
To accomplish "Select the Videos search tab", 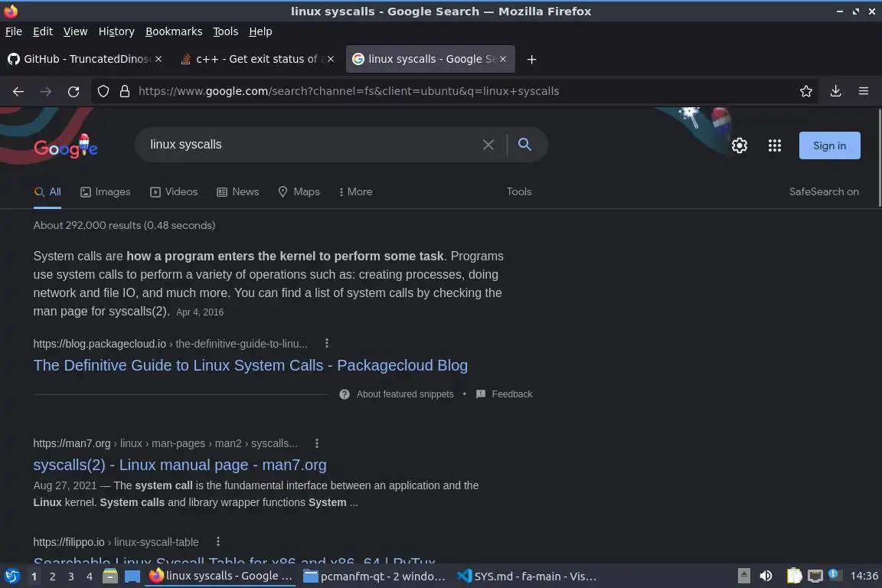I will pos(175,192).
